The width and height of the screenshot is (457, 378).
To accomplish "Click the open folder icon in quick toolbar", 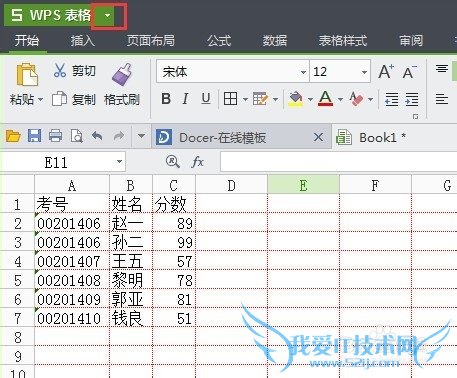I will tap(13, 136).
